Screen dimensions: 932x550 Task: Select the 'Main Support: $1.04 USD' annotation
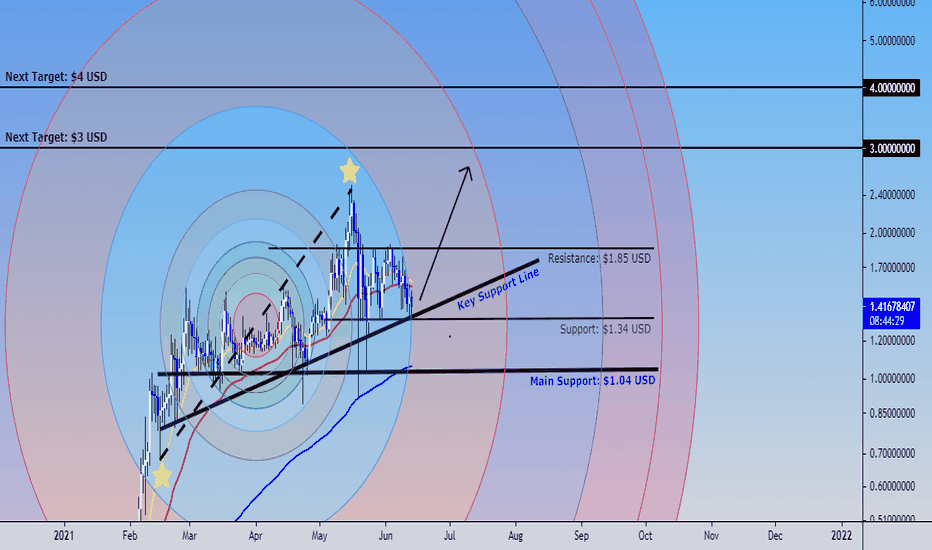coord(593,381)
